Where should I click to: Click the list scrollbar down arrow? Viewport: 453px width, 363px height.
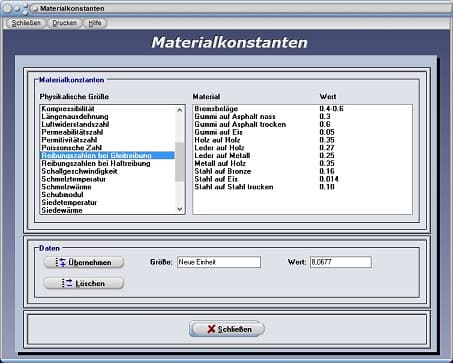pos(180,209)
